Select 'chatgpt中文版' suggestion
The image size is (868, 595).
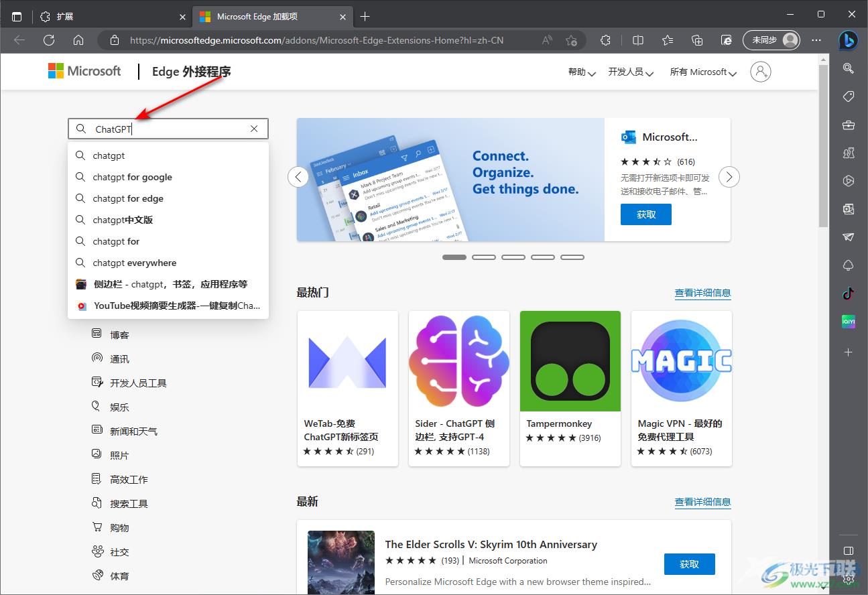click(168, 220)
